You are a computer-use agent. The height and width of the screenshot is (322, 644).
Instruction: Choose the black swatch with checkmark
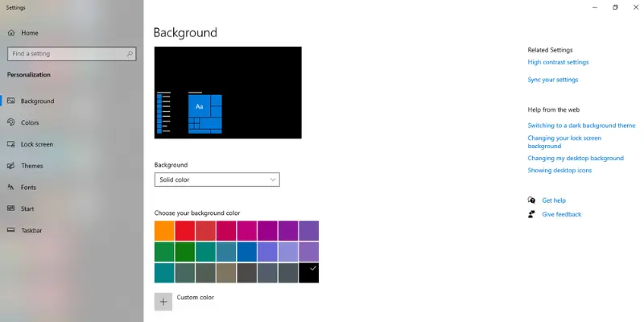(x=309, y=273)
